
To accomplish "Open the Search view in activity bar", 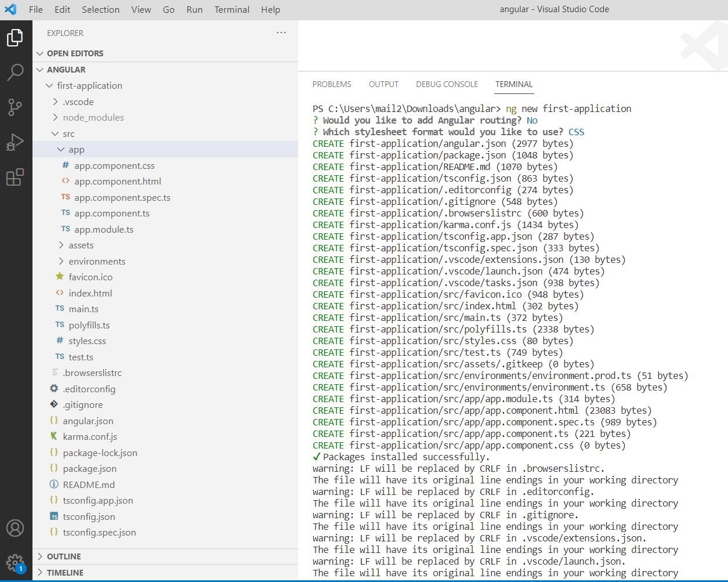I will click(15, 72).
